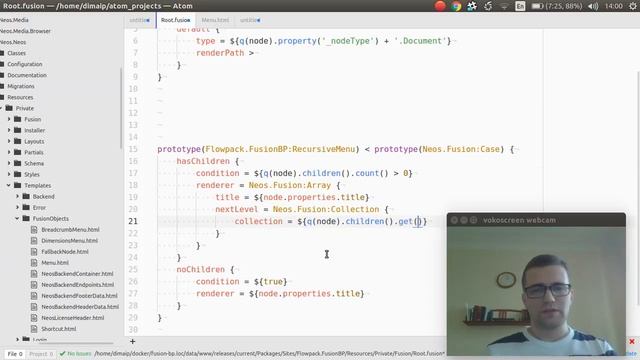Viewport: 640px width, 360px height.
Task: Open NeosBackendContainer.html file
Action: pyautogui.click(x=77, y=274)
